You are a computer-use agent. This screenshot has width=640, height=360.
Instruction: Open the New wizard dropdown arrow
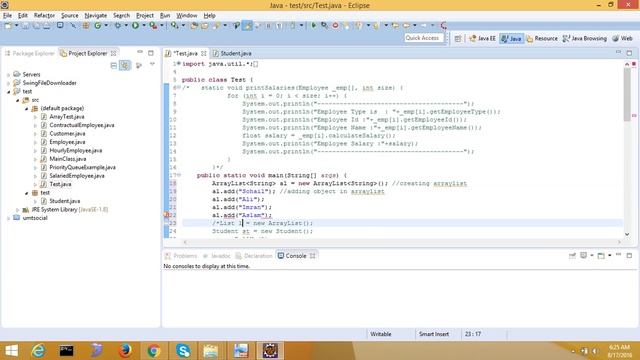(16, 25)
